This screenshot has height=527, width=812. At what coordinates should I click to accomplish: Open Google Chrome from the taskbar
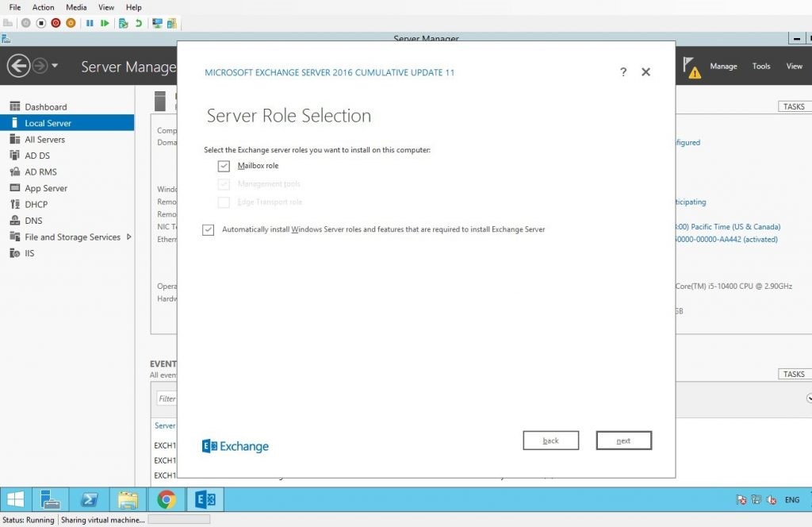[167, 499]
